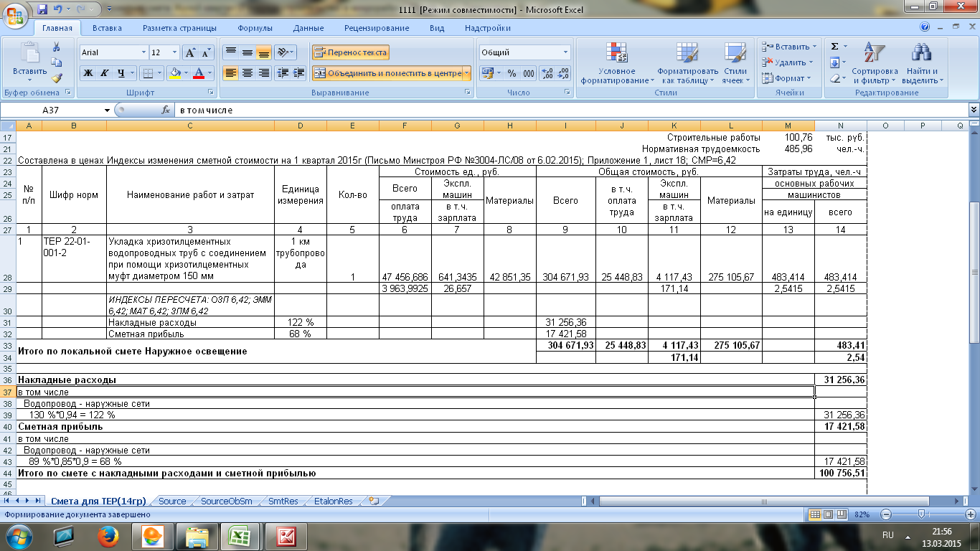Viewport: 980px width, 551px height.
Task: Expand the number format dropdown (Общий)
Action: pos(565,52)
